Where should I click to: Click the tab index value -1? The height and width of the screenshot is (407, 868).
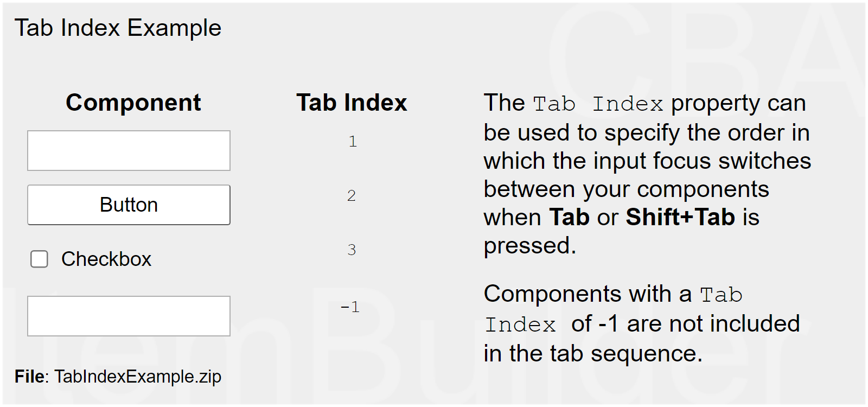350,307
